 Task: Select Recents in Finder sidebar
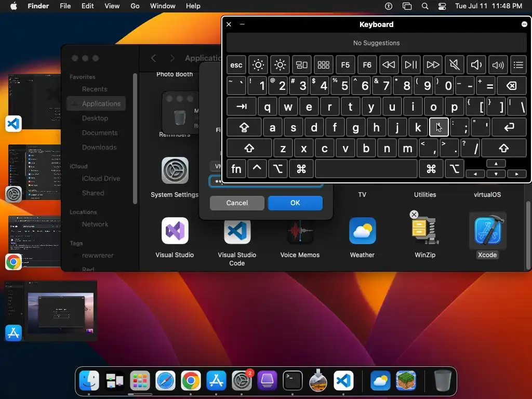coord(95,89)
